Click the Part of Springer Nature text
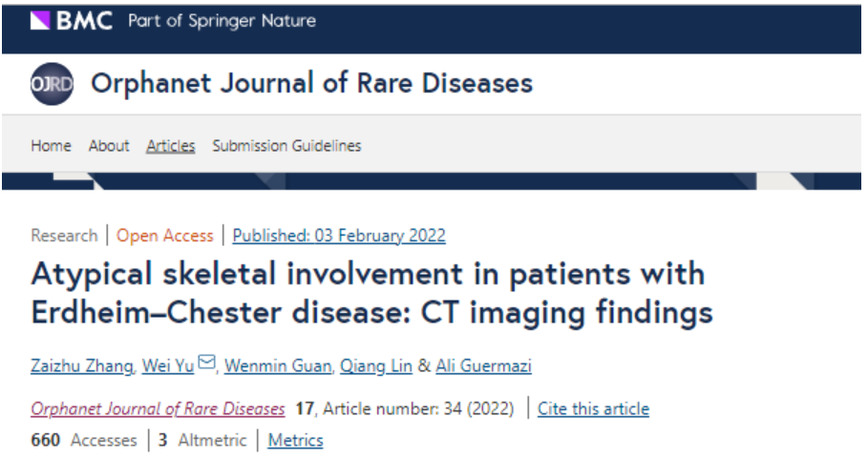Screen dimensions: 868x458 point(222,21)
